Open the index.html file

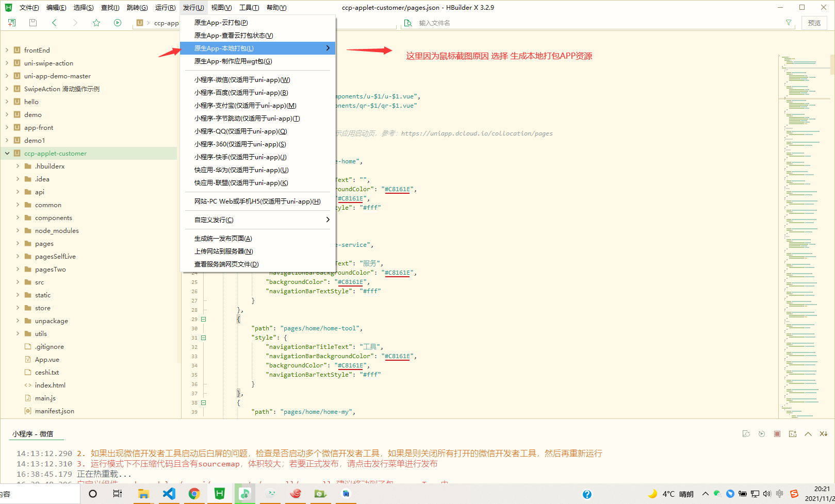pyautogui.click(x=50, y=385)
